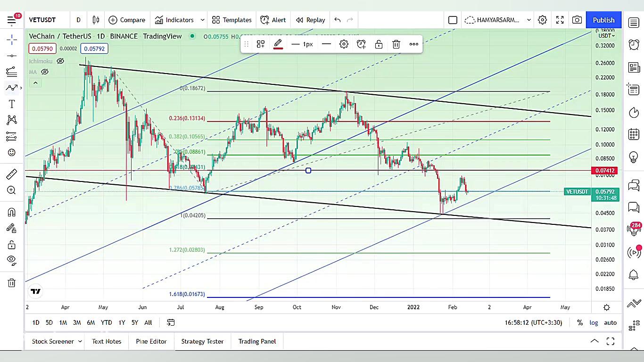
Task: Select the All time range
Action: click(148, 322)
